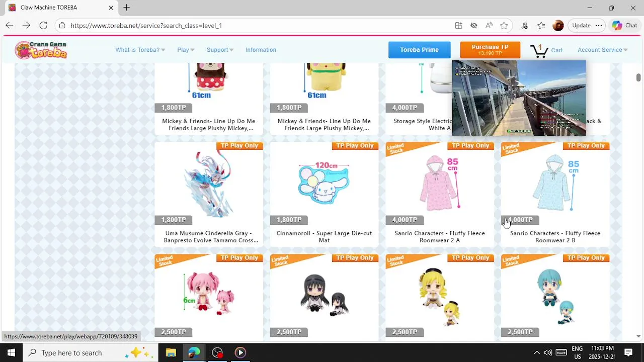Open the shopping cart icon

(539, 50)
